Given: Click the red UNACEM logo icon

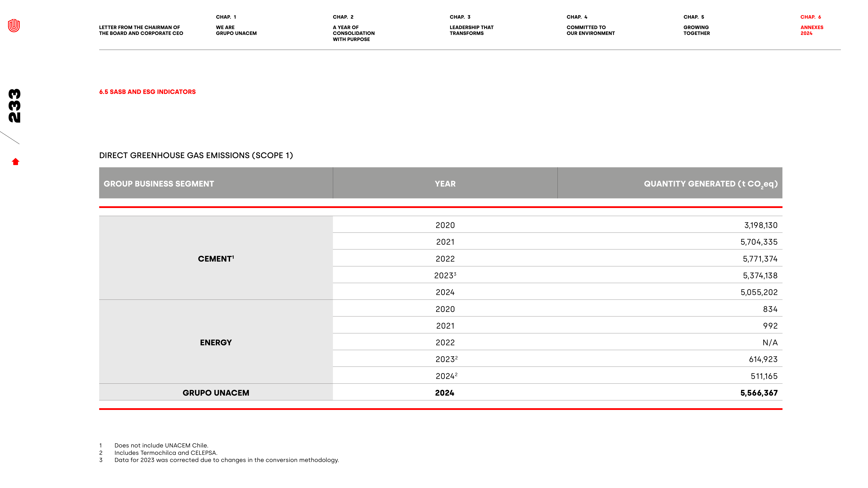Looking at the screenshot, I should (x=14, y=26).
